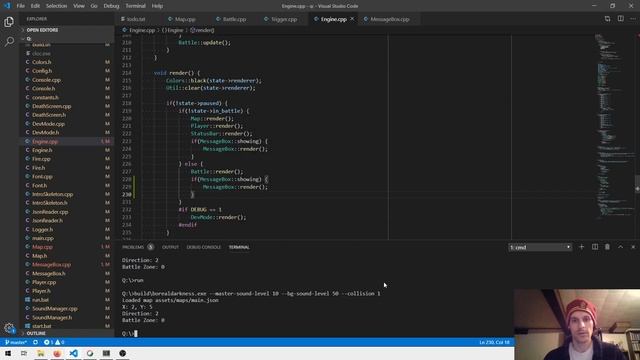Split the terminal with the split icon
Image resolution: width=640 pixels, height=360 pixels.
point(595,247)
